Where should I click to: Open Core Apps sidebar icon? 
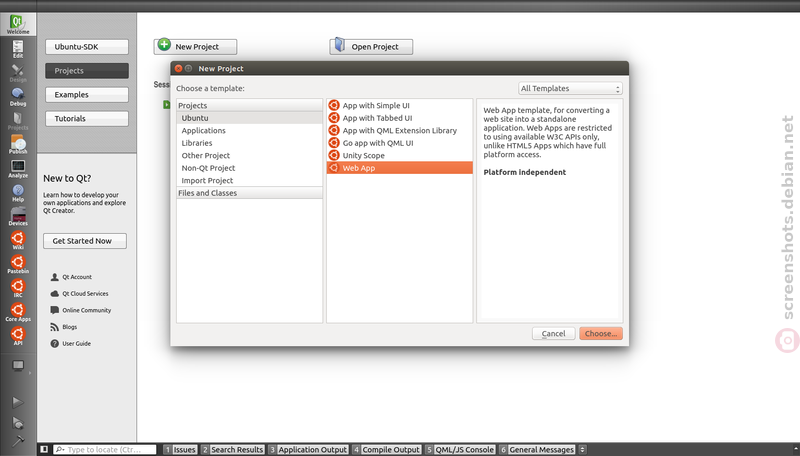pyautogui.click(x=18, y=312)
